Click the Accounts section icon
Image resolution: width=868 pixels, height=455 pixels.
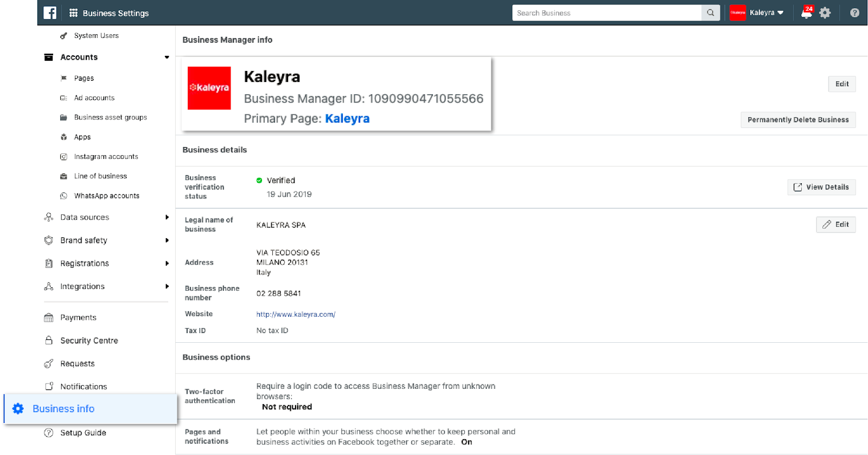coord(49,57)
